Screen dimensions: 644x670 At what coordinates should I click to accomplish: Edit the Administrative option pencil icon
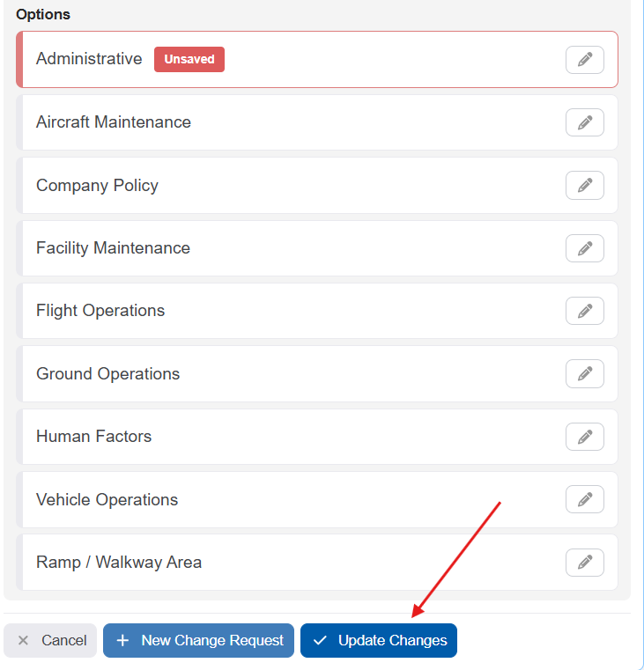(x=584, y=60)
